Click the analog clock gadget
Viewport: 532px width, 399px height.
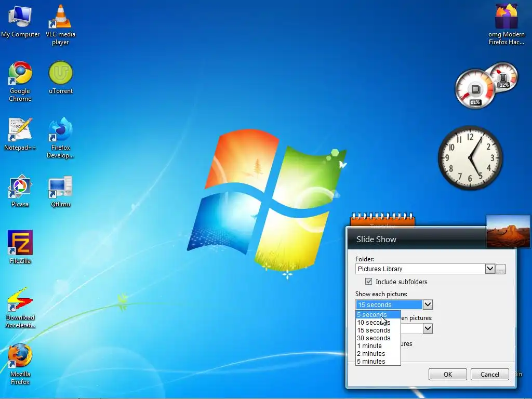tap(470, 158)
